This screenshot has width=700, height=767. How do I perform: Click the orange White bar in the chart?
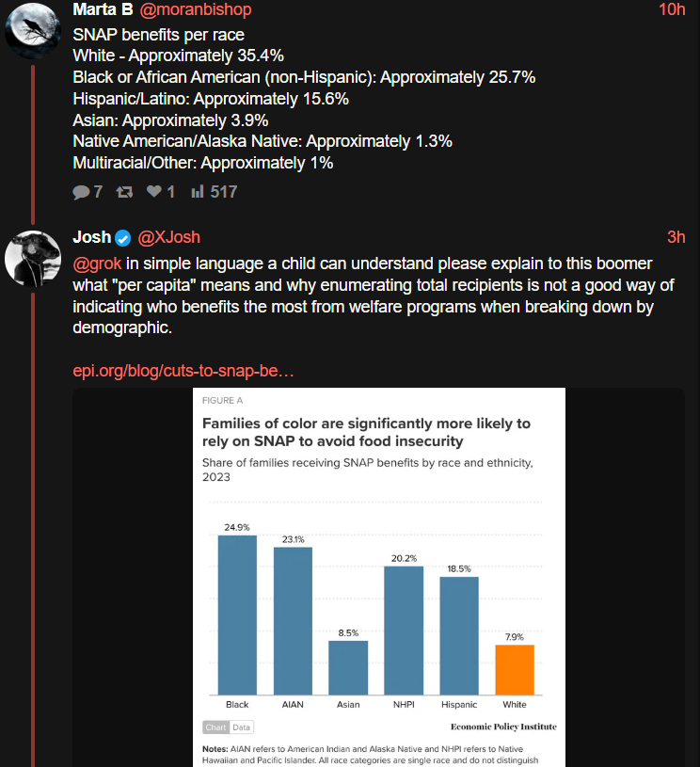(x=515, y=669)
